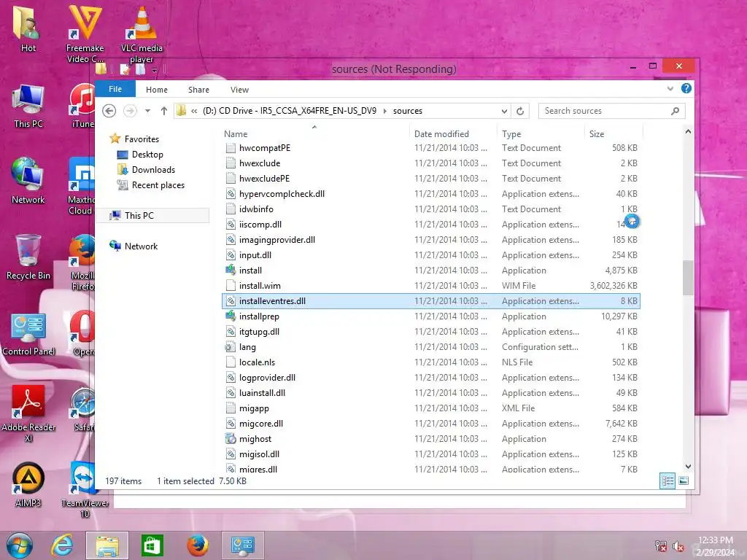The image size is (747, 560).
Task: Select Favorites in navigation pane
Action: tap(142, 139)
